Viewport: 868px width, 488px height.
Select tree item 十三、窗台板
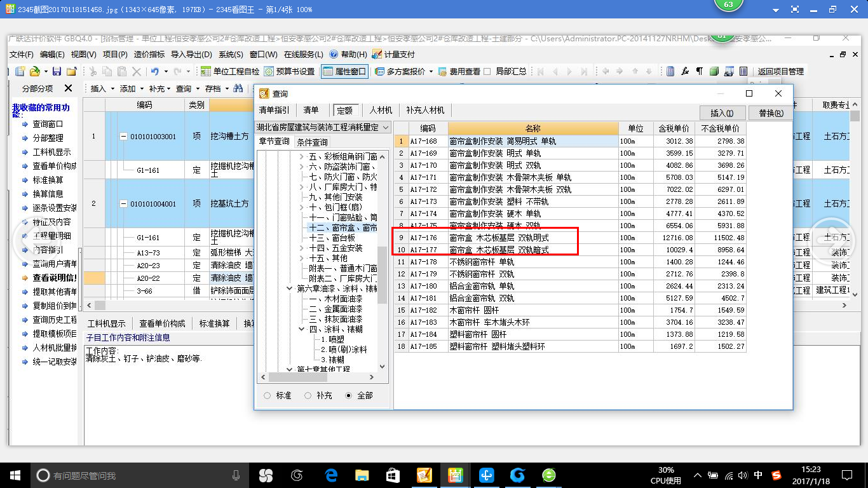(x=334, y=238)
